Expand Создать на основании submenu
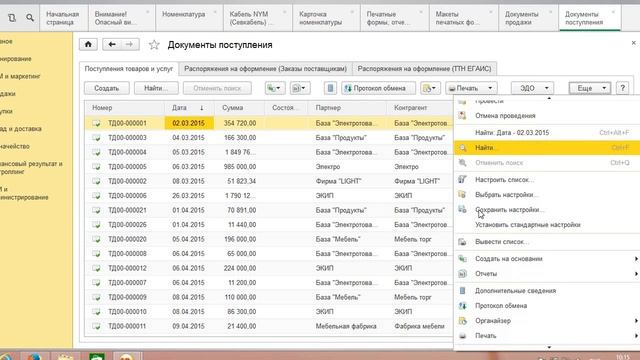The width and height of the screenshot is (640, 360). coord(547,259)
